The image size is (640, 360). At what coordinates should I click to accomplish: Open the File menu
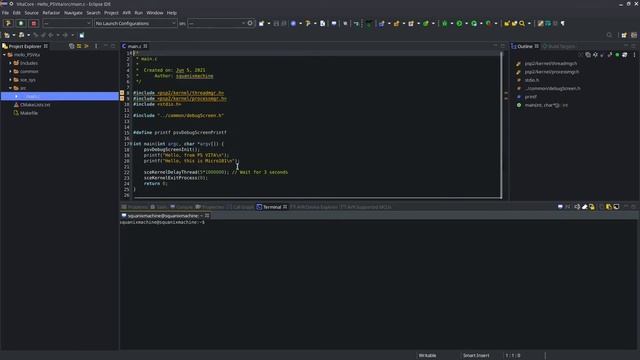coord(5,13)
